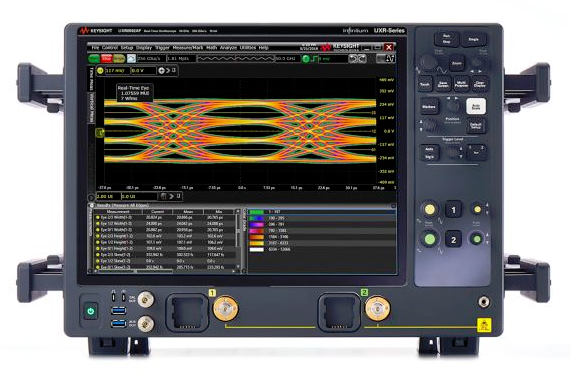Viewport: 570px width, 372px height.
Task: Open the Display menu
Action: 144,48
